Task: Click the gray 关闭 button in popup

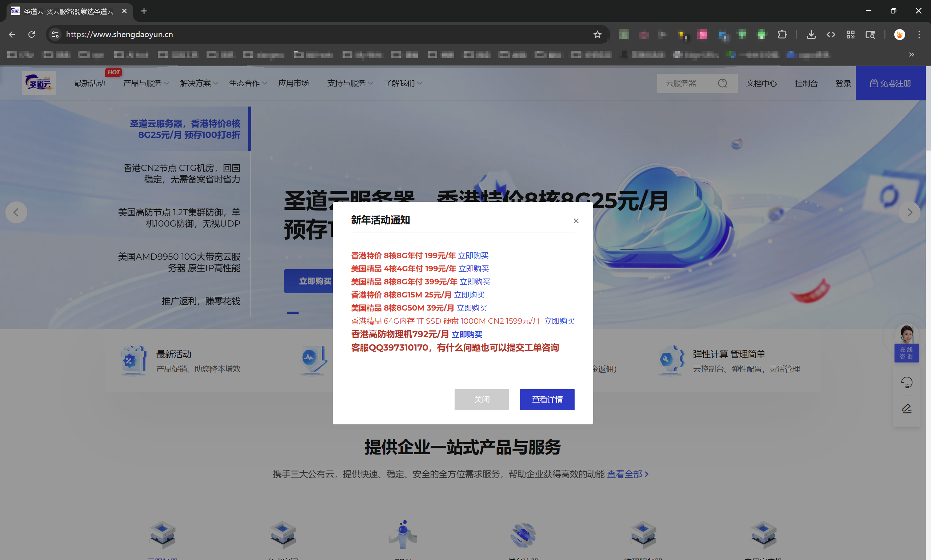Action: [482, 399]
